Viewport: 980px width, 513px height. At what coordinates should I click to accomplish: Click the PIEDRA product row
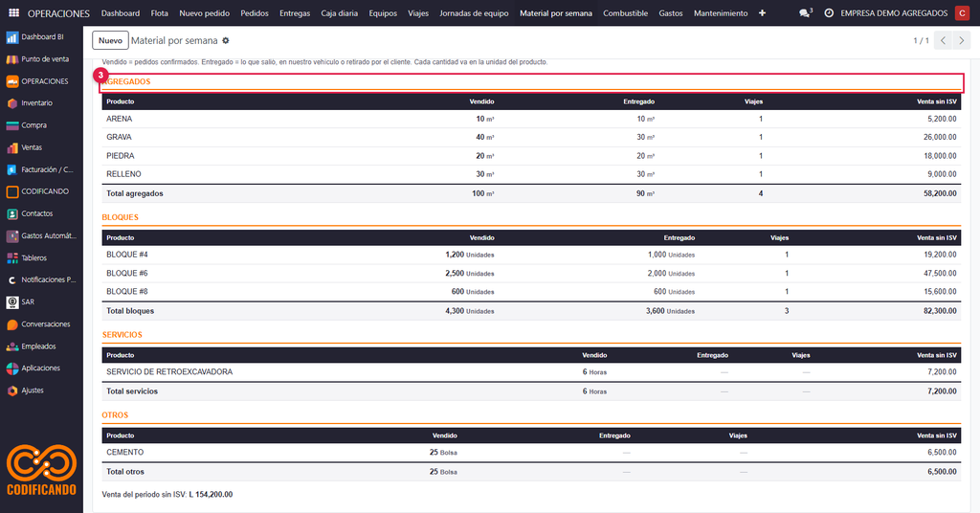531,156
